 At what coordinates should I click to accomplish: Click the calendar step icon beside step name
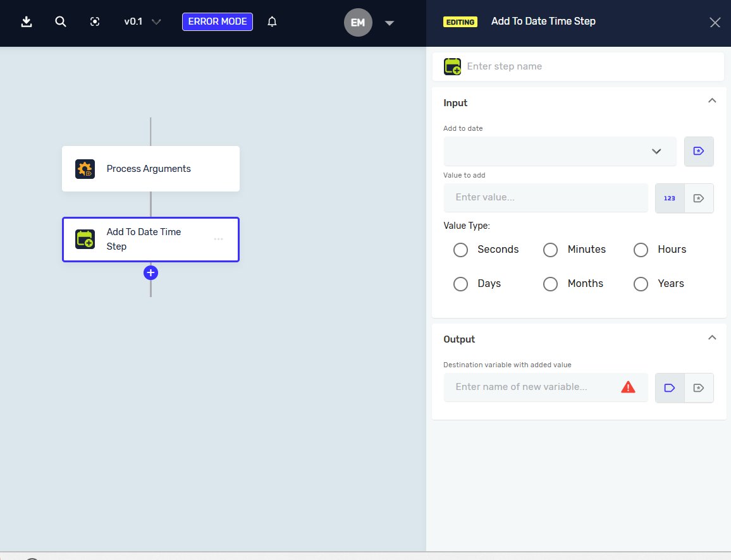[x=452, y=66]
